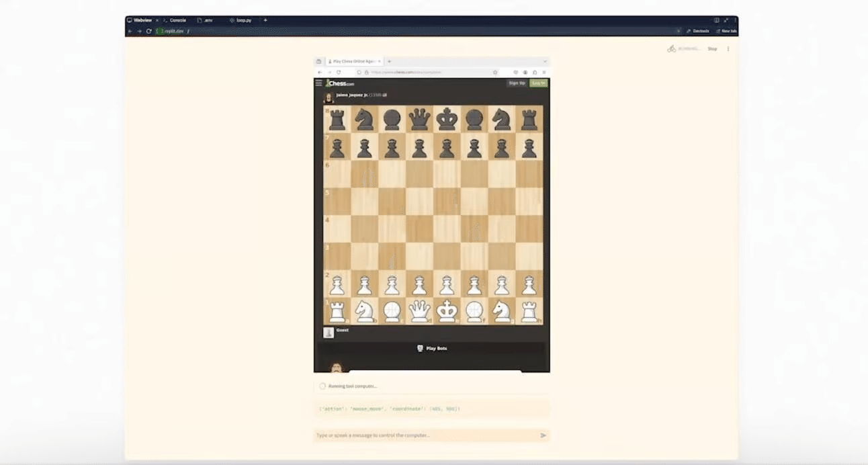The width and height of the screenshot is (868, 465).
Task: Open the three-dot options menu beside Stop
Action: click(728, 49)
